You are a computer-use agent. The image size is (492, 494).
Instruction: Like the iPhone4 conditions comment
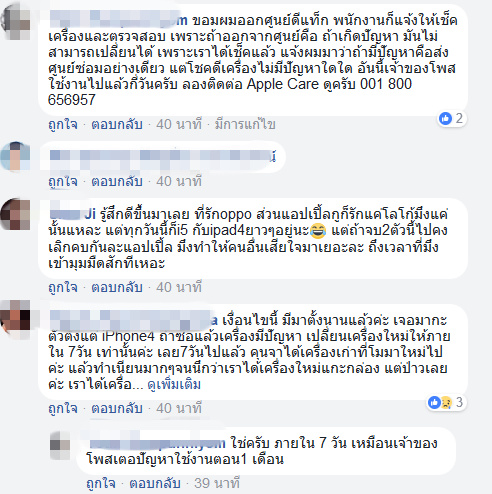(x=63, y=408)
